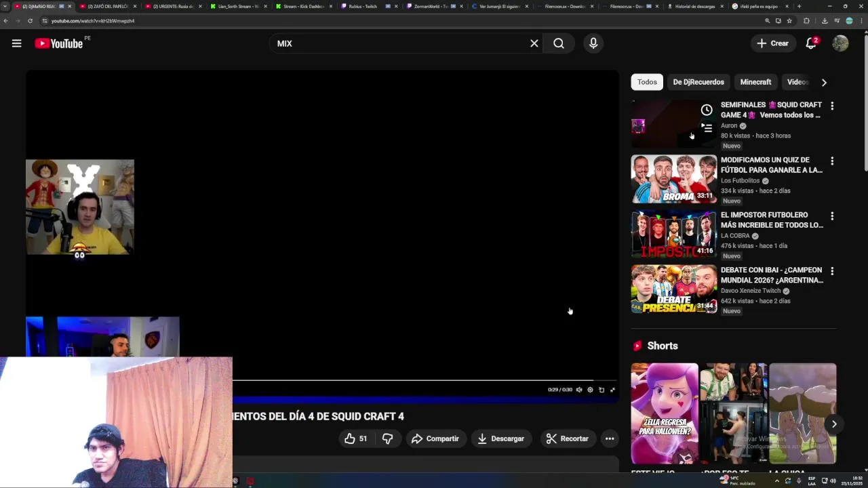The width and height of the screenshot is (868, 488).
Task: Open the Chrome three-dot menu
Action: click(x=861, y=21)
